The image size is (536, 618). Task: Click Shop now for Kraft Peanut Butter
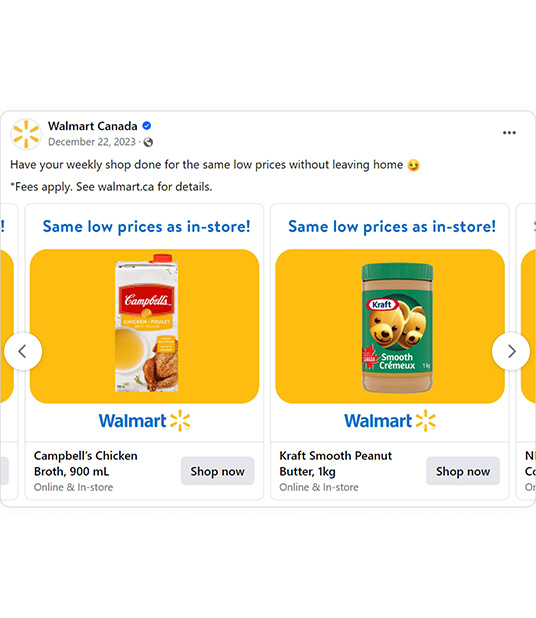pyautogui.click(x=463, y=471)
